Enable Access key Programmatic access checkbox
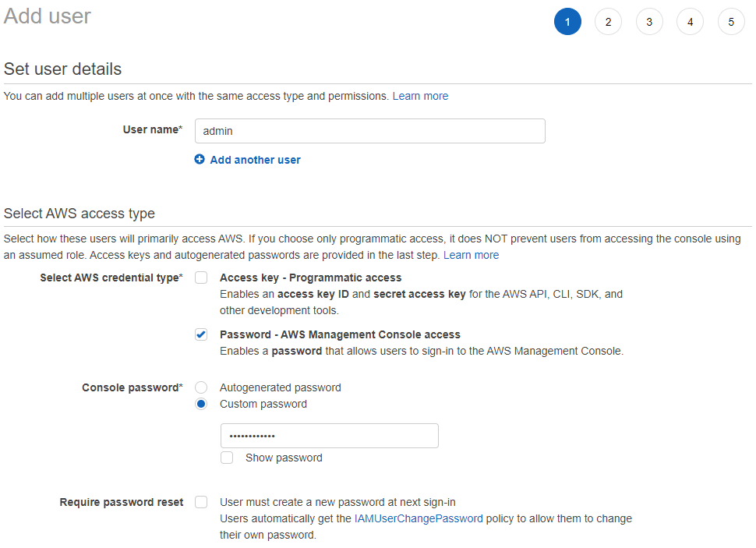756x548 pixels. click(x=201, y=278)
